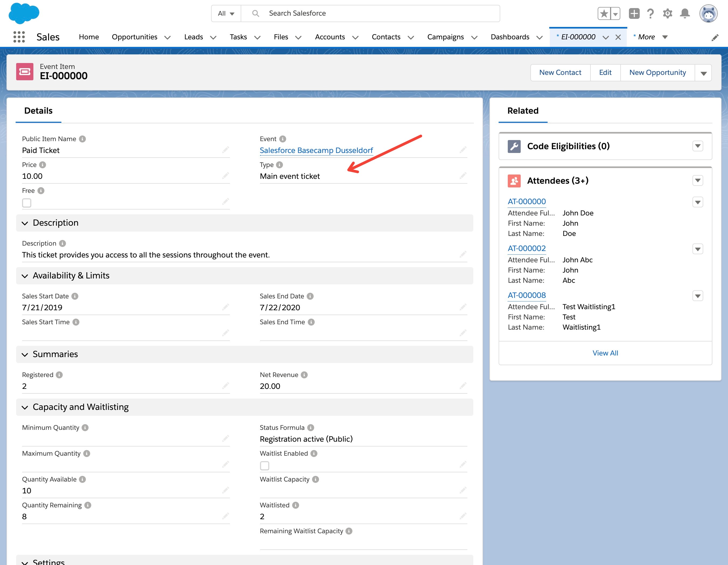Open the App Launcher grid icon

pyautogui.click(x=19, y=37)
